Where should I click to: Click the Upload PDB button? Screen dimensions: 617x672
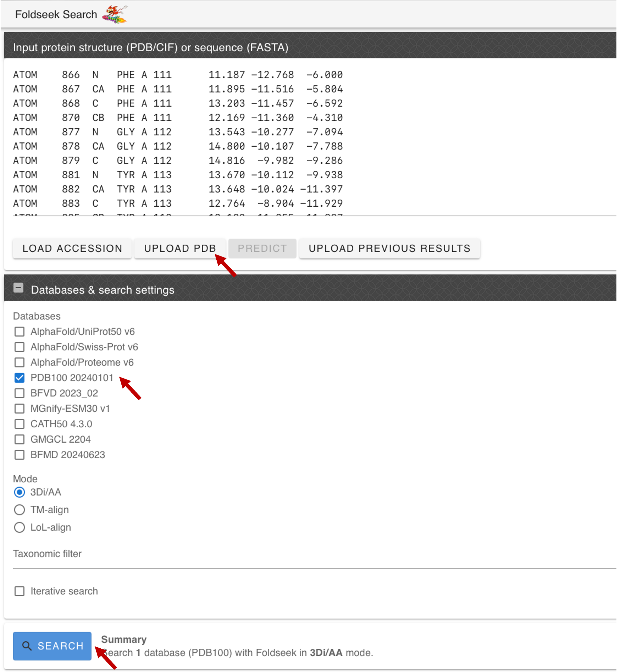coord(180,248)
